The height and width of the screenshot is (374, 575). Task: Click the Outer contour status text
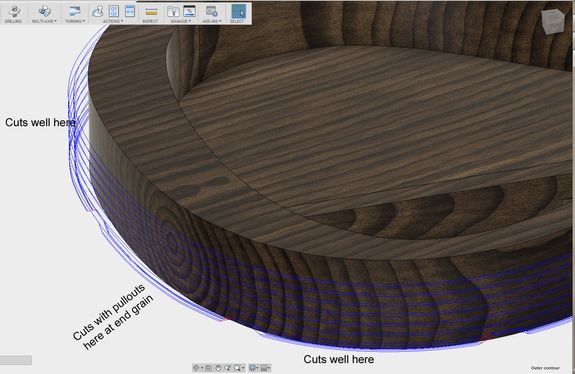tap(545, 368)
